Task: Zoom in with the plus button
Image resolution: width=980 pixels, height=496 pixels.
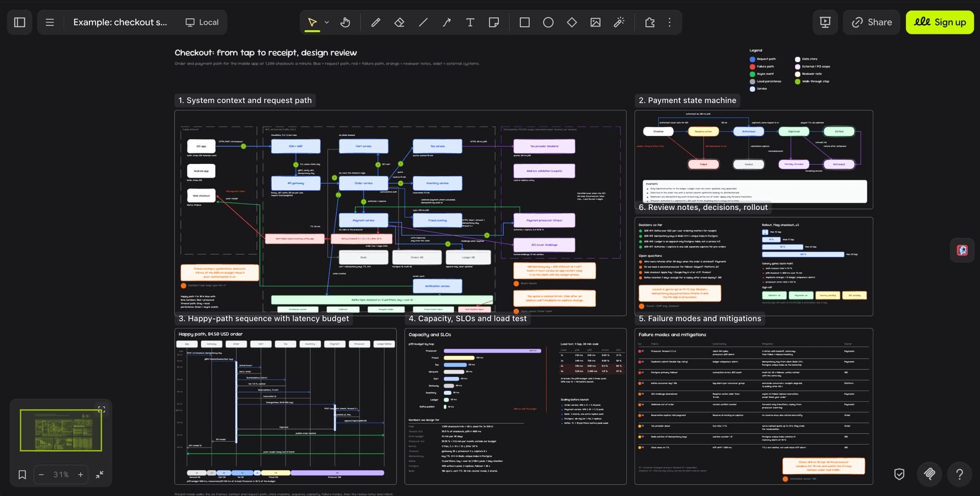Action: click(x=81, y=475)
